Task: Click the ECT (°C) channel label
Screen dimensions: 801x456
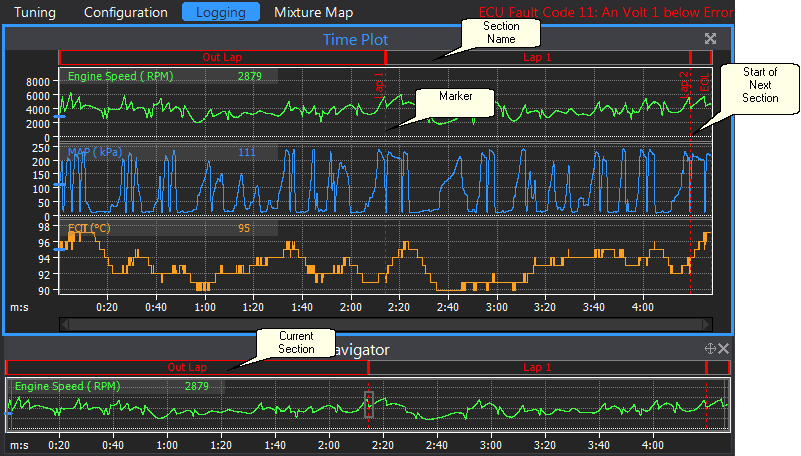Action: coord(89,228)
